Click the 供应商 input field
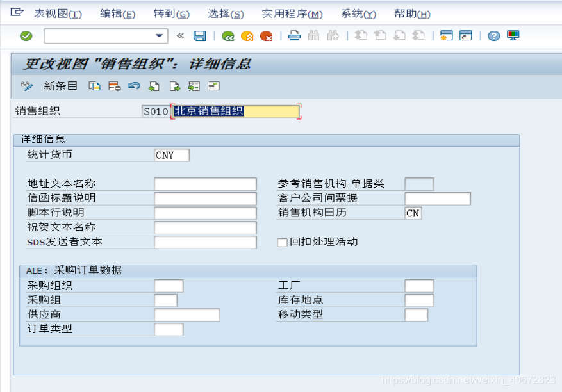The width and height of the screenshot is (562, 392). (187, 315)
